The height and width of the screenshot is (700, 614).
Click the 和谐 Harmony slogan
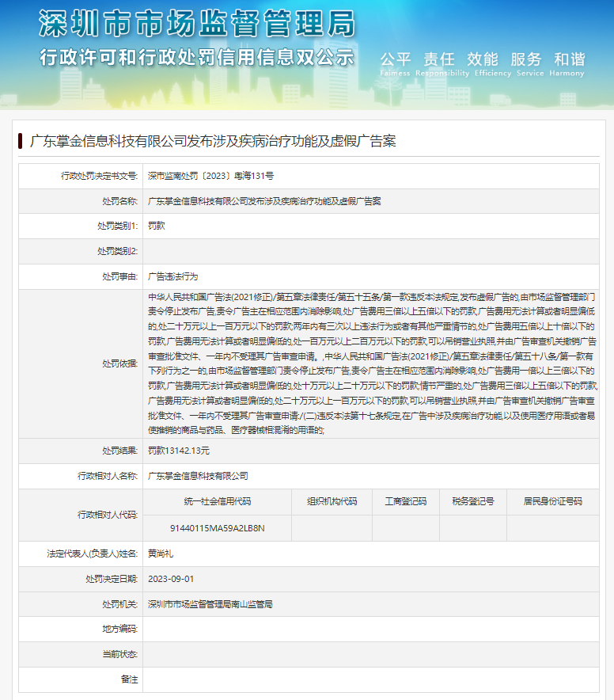coord(567,64)
